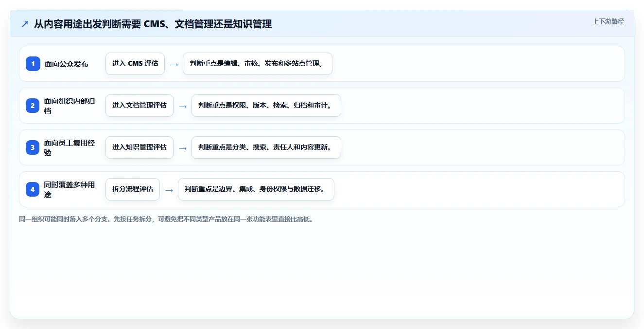Click the box about 编辑、审核、发布和多站点管理
This screenshot has height=329, width=644.
(258, 64)
